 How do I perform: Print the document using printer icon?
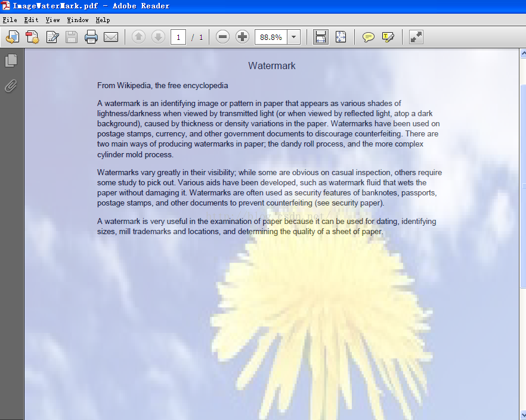click(91, 37)
